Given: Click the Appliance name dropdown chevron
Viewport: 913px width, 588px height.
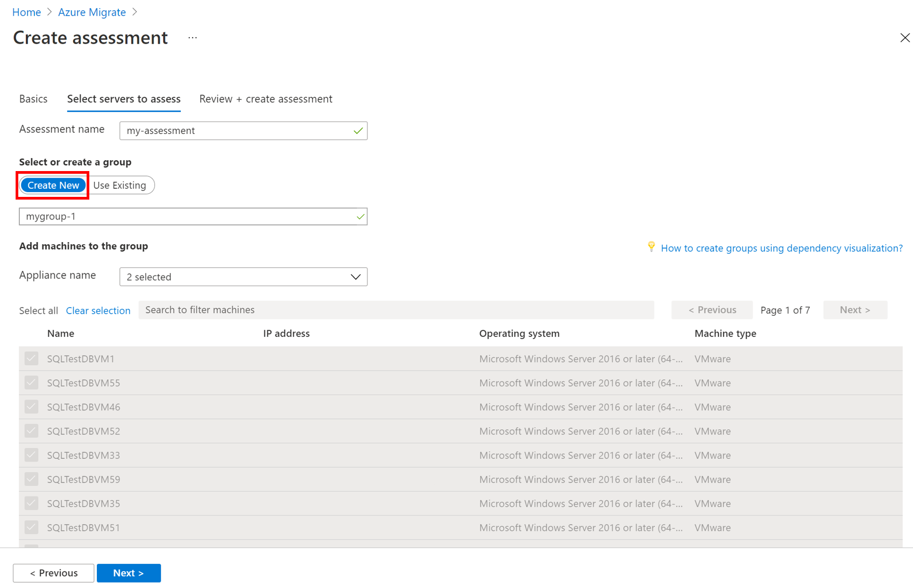Looking at the screenshot, I should pos(355,277).
